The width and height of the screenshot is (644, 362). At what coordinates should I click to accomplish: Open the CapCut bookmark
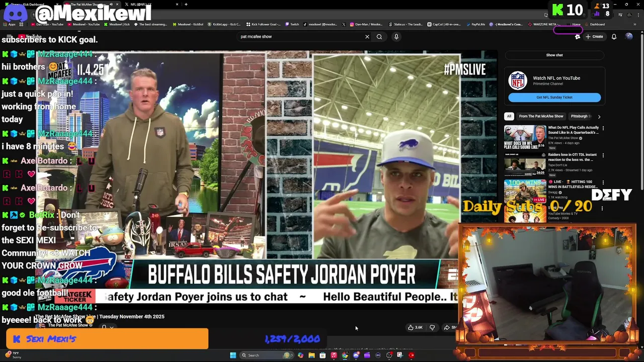(x=444, y=24)
